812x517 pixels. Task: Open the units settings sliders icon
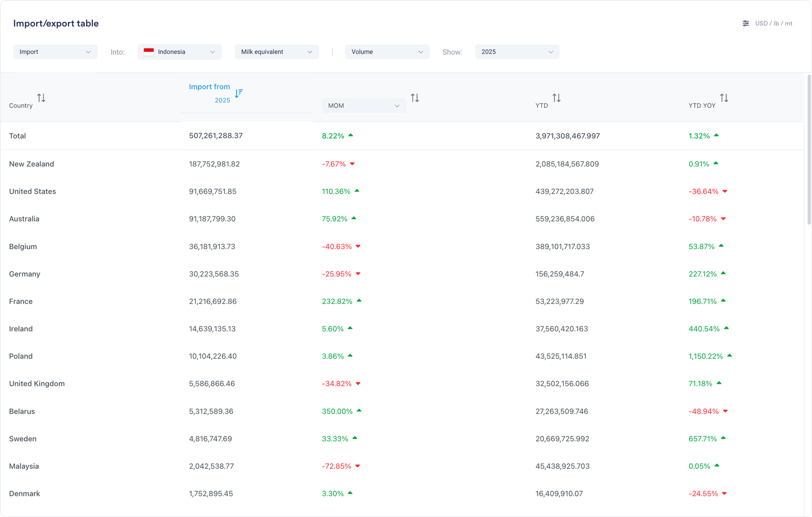point(746,23)
